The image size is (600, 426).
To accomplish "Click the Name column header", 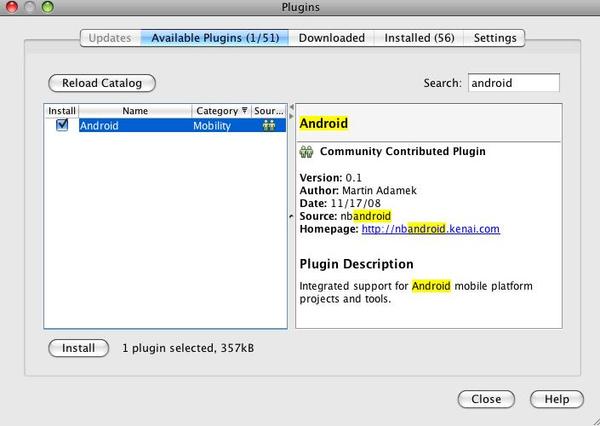I will (135, 111).
